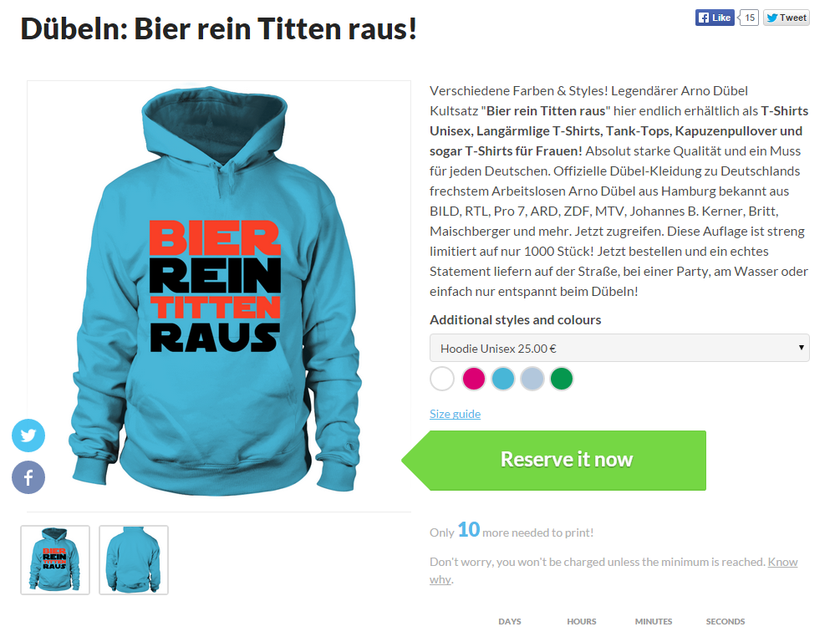Click the dropdown arrow of style selector

click(x=801, y=348)
